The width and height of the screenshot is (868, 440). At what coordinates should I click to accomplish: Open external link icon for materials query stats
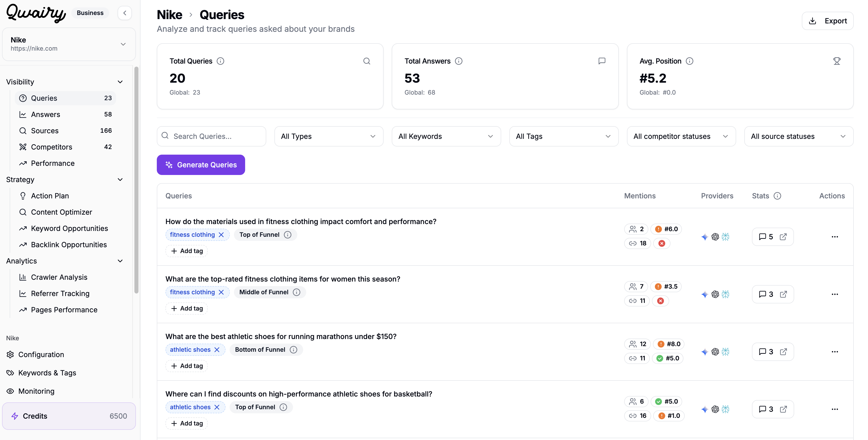(x=783, y=237)
